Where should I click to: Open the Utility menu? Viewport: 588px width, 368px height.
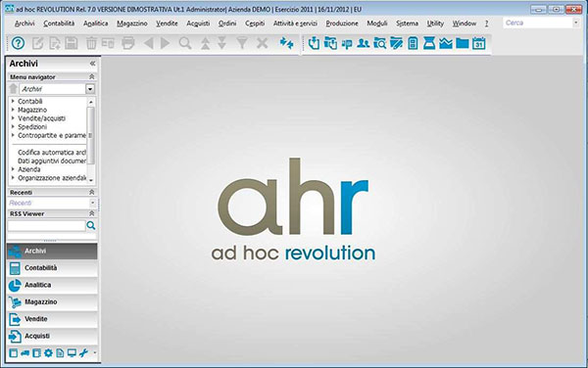435,23
